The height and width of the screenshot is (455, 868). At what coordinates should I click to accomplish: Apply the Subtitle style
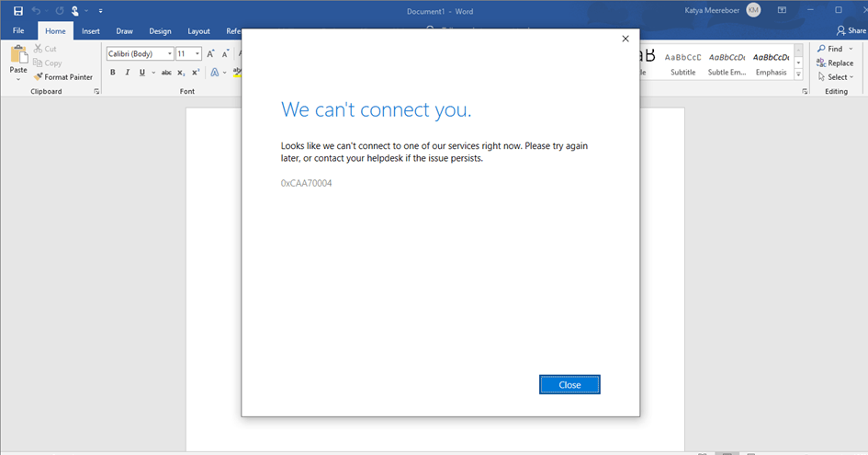[x=683, y=64]
